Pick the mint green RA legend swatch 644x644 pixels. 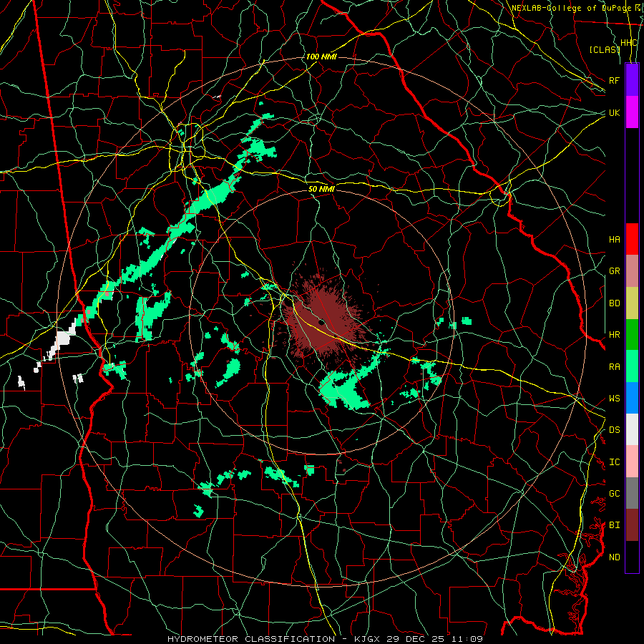coord(632,366)
